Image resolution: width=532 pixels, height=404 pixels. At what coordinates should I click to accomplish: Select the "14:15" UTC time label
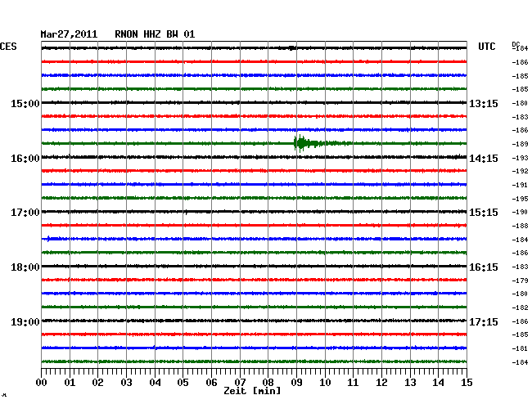point(484,159)
